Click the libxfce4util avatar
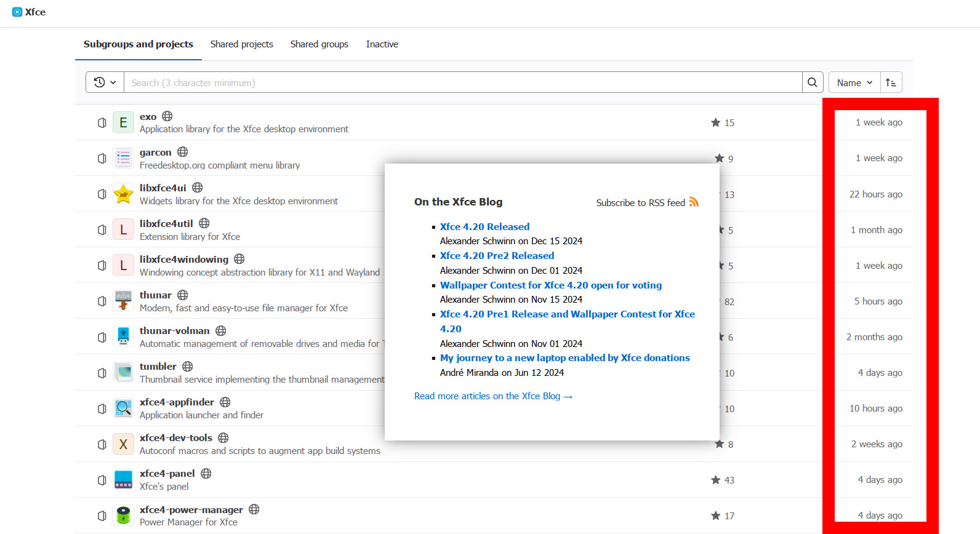This screenshot has height=534, width=980. [123, 229]
